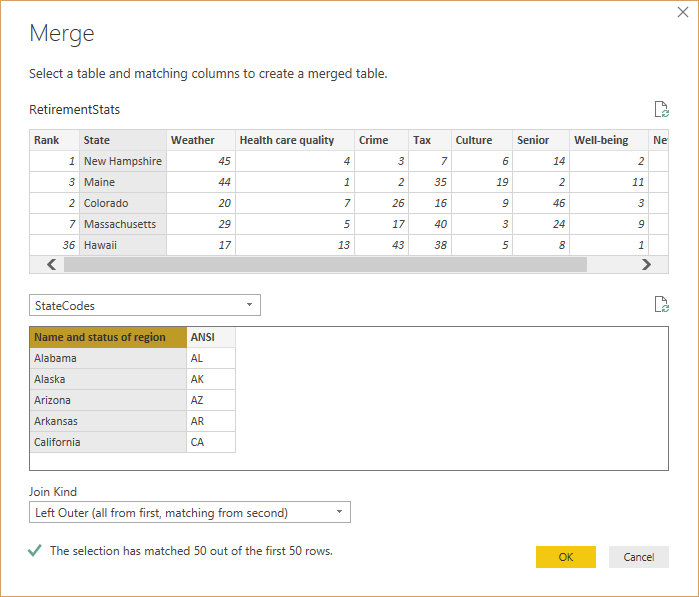Click the horizontal scrollbar thumb of RetirementStats
The width and height of the screenshot is (699, 597).
[x=325, y=264]
